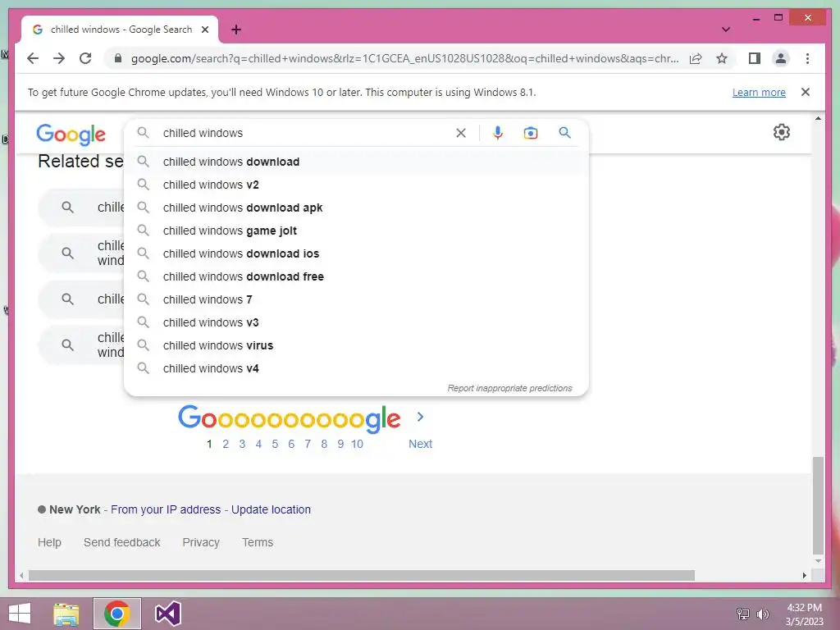Select suggestion chilled windows v4

pyautogui.click(x=356, y=369)
